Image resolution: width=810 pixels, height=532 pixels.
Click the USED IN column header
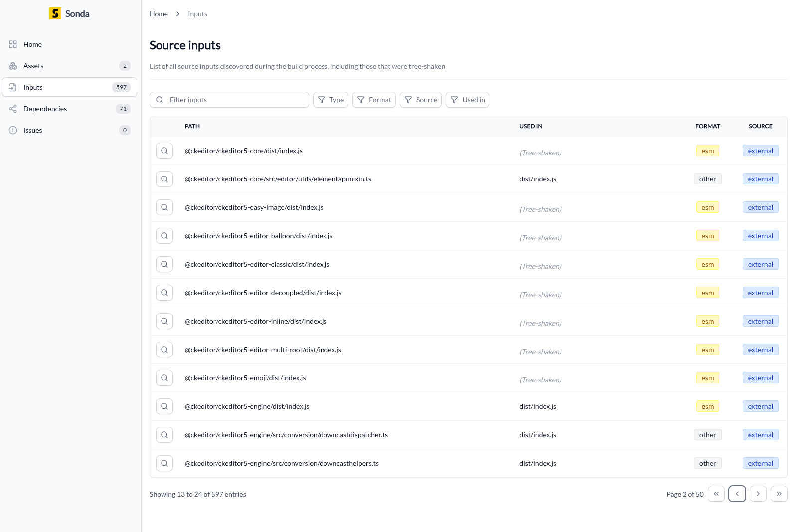[531, 126]
